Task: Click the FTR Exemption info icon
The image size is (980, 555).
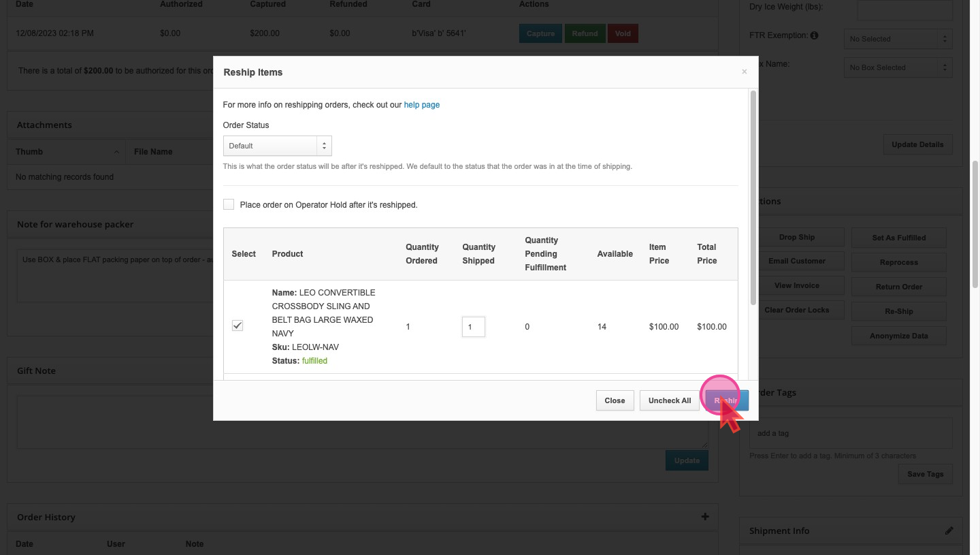Action: coord(815,35)
